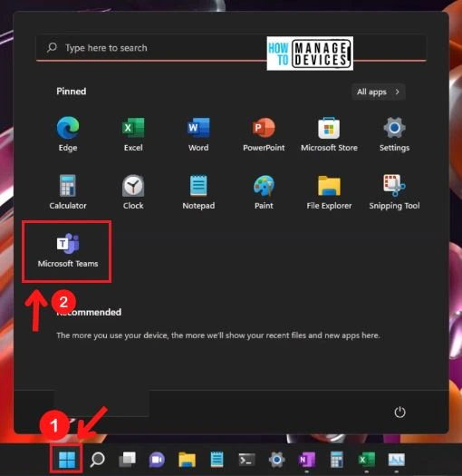Open File Explorer pinned app

point(329,191)
